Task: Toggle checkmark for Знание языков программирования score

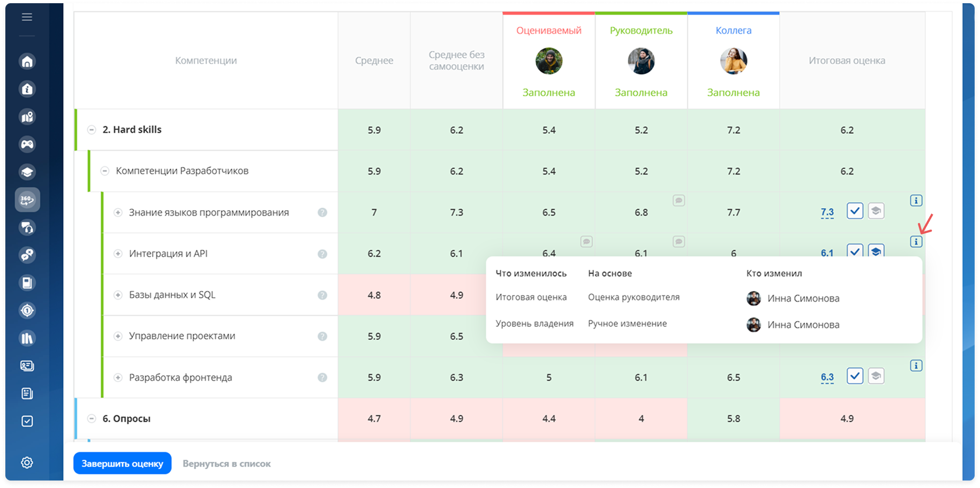Action: 855,211
